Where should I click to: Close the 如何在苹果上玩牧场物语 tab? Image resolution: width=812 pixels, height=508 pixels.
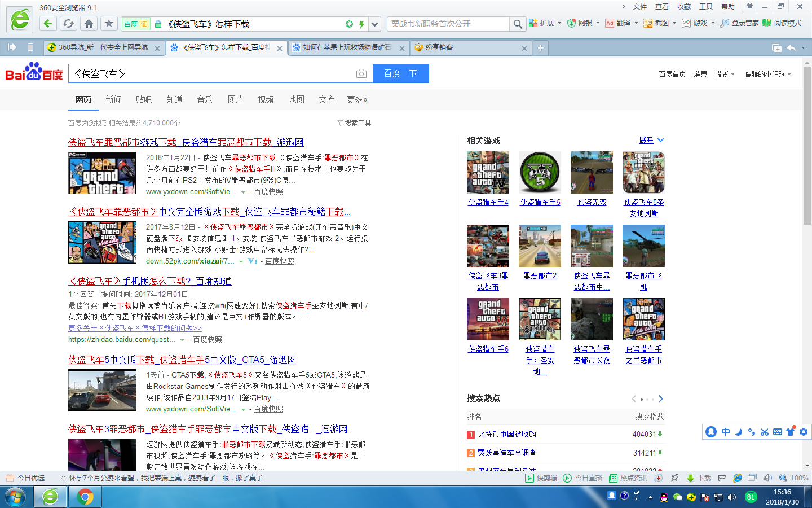pos(401,49)
